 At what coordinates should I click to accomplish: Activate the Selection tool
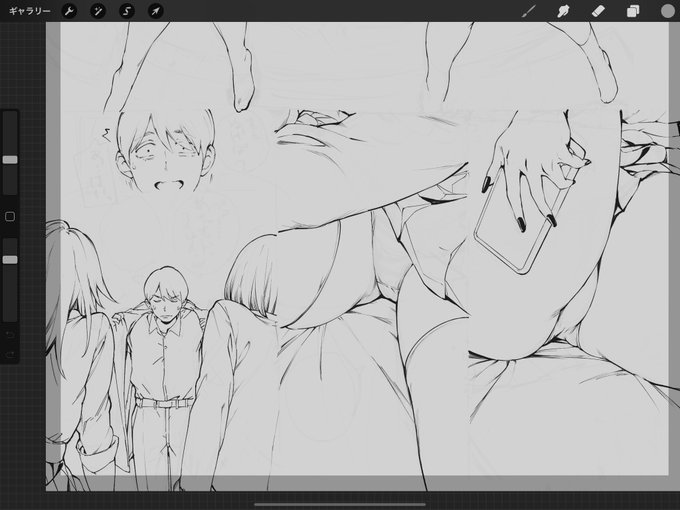(x=127, y=11)
